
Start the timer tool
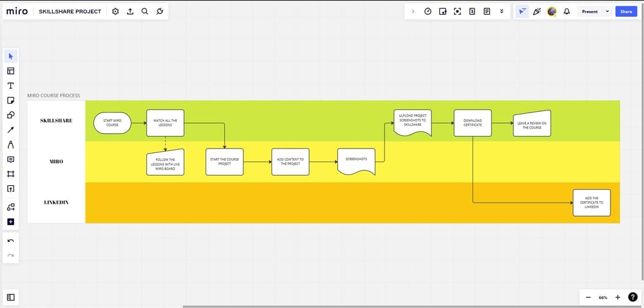(428, 12)
